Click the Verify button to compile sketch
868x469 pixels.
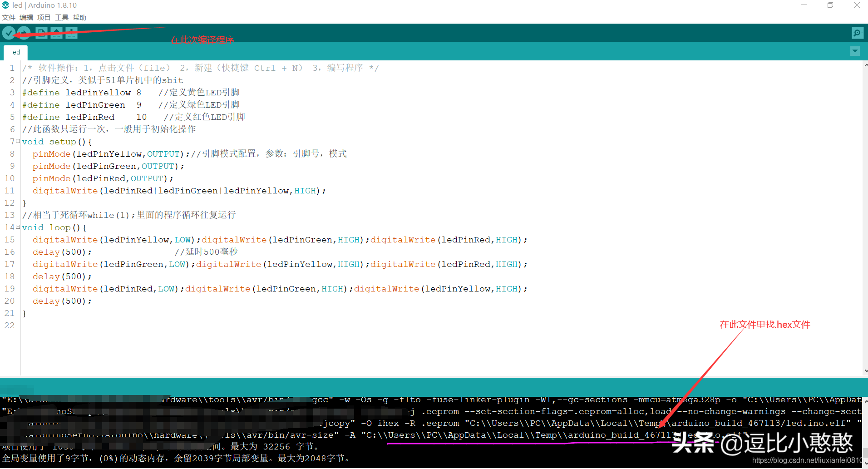(9, 33)
